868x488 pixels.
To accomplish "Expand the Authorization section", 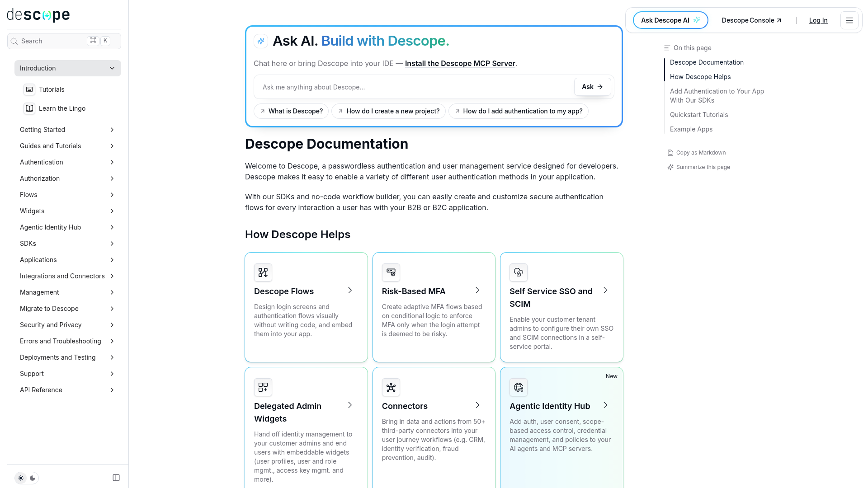I will click(68, 178).
